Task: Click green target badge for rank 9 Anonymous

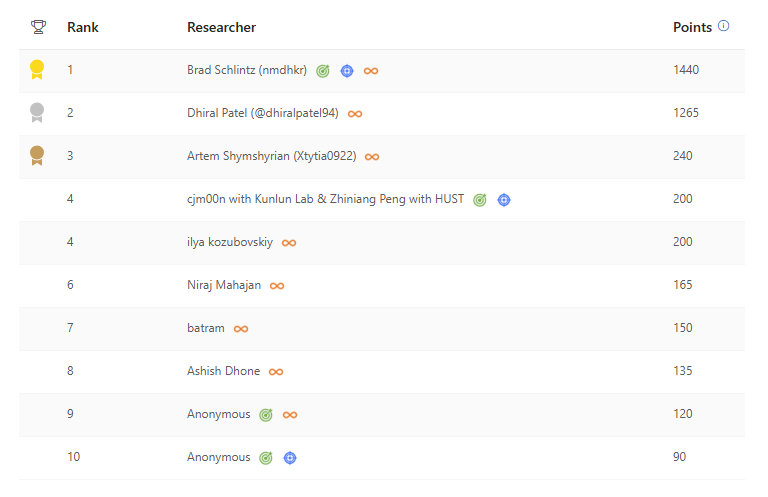Action: (266, 415)
